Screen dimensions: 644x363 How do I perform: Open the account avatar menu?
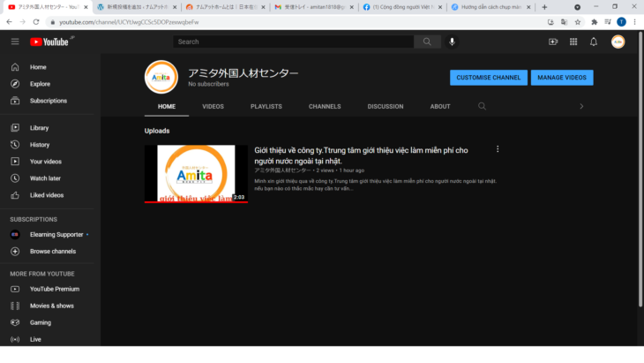(x=618, y=42)
